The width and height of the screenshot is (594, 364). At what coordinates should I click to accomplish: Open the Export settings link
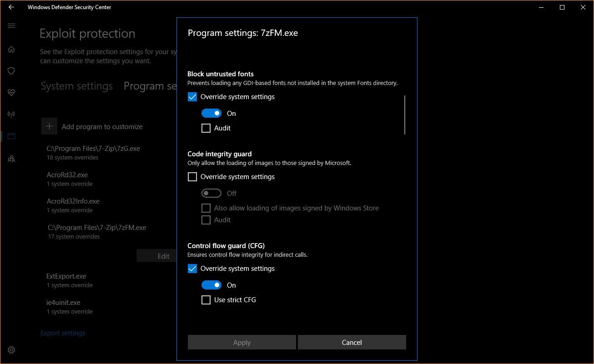pos(63,333)
